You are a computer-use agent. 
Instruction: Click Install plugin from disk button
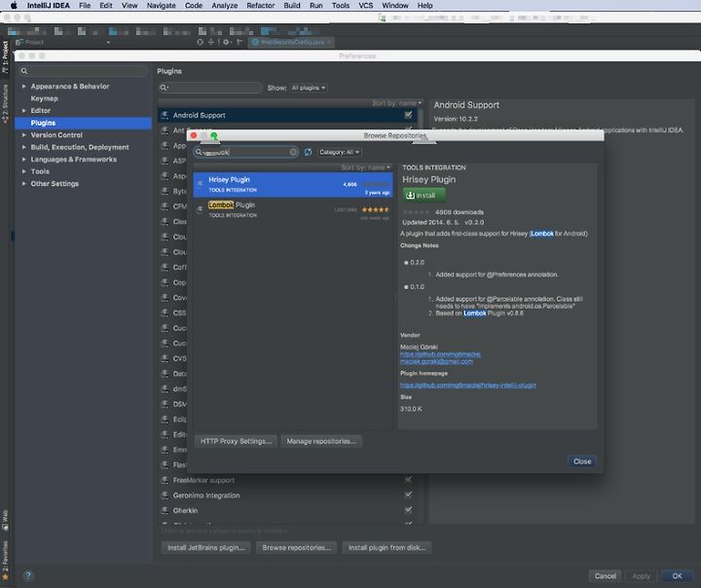pyautogui.click(x=387, y=548)
